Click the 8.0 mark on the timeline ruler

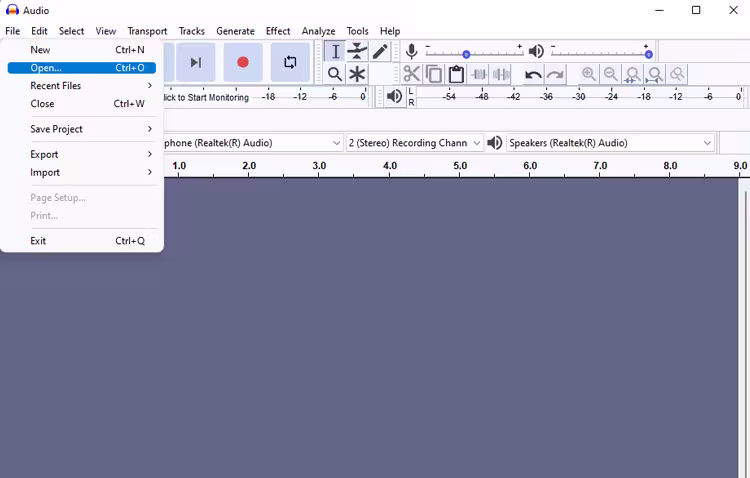coord(670,166)
